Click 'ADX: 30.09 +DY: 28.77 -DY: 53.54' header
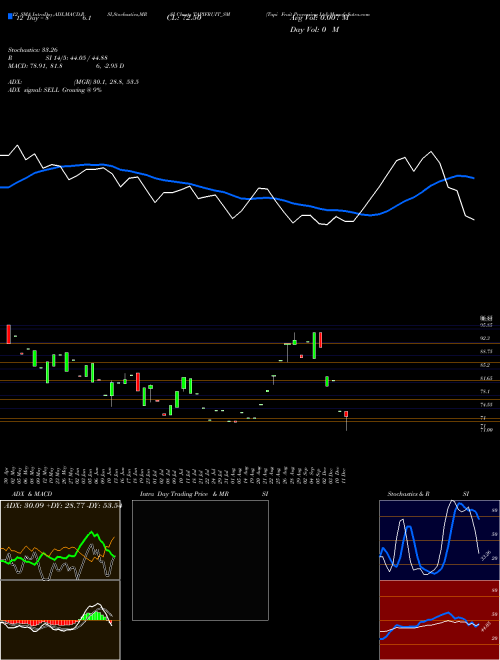500x660 pixels. tap(63, 505)
